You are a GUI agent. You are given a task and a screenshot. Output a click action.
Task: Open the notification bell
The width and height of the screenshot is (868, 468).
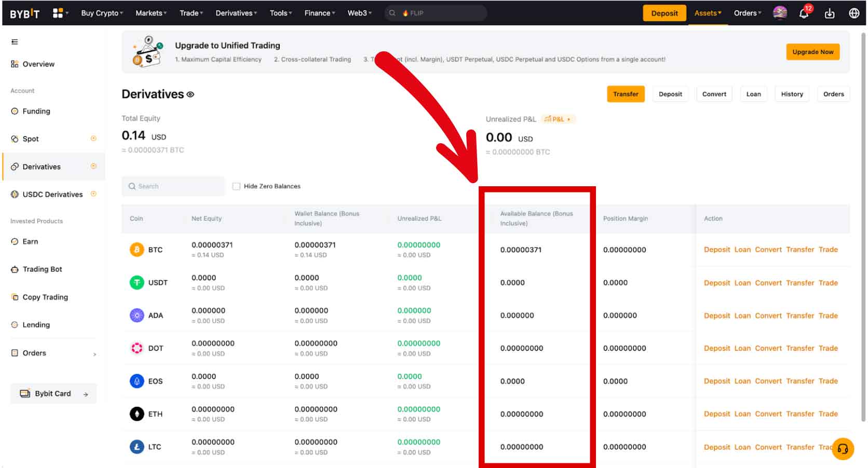(804, 14)
